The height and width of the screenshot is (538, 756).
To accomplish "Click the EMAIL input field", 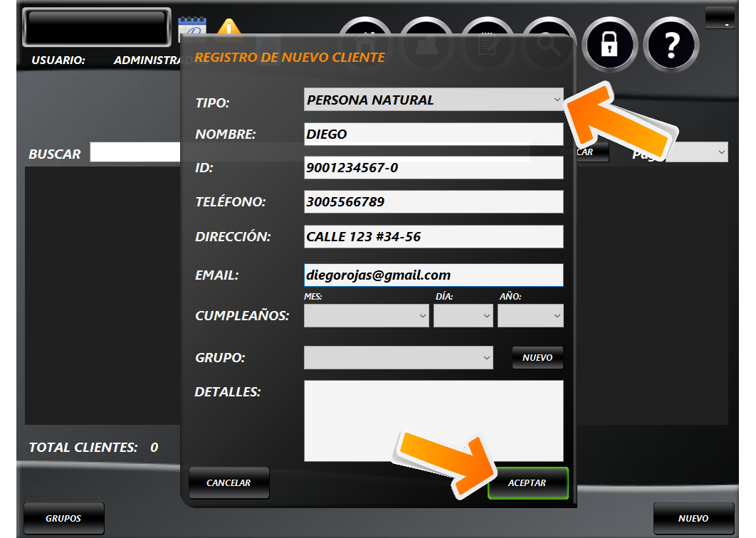I will [433, 275].
